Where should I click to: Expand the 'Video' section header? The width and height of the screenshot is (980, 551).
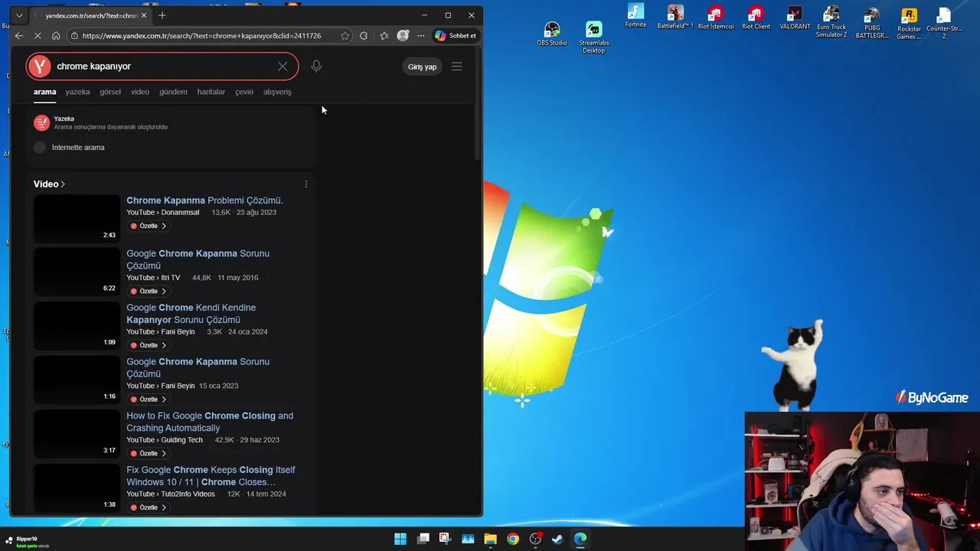click(x=49, y=184)
